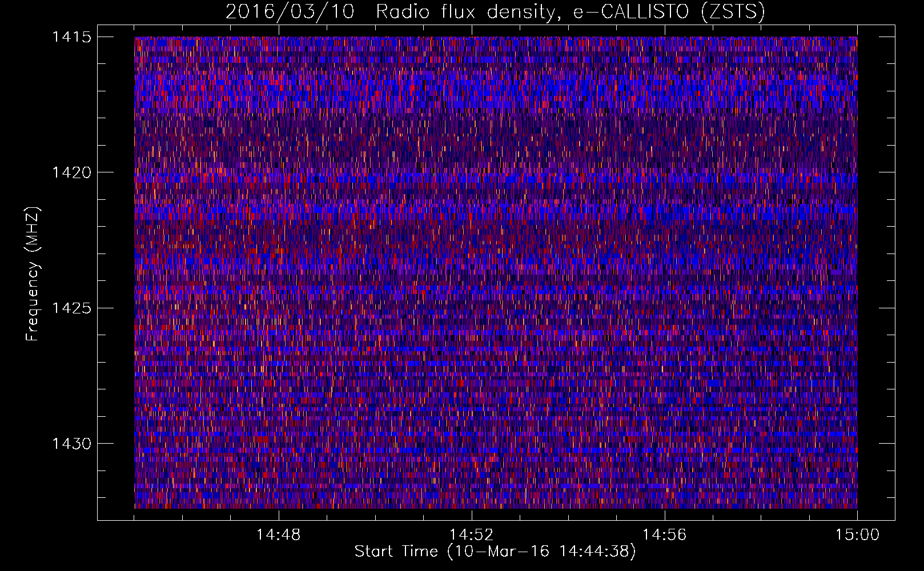The height and width of the screenshot is (571, 924).
Task: Click the 14:48 time tick label
Action: point(278,535)
